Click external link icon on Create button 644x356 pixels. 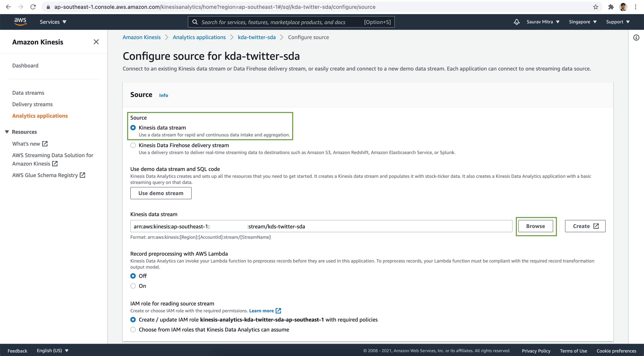596,226
